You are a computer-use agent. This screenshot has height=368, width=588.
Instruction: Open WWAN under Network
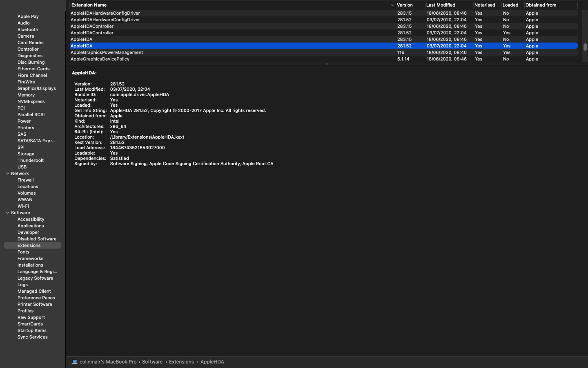pos(25,200)
